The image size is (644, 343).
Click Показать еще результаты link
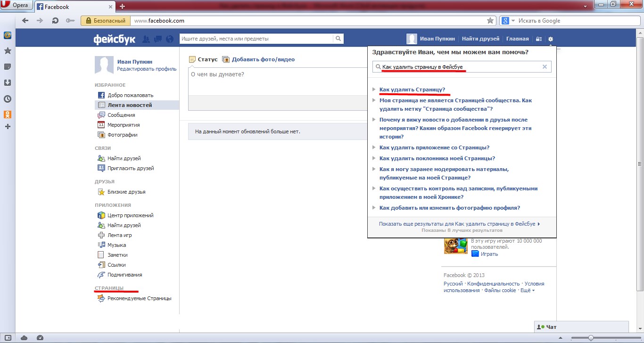click(460, 224)
